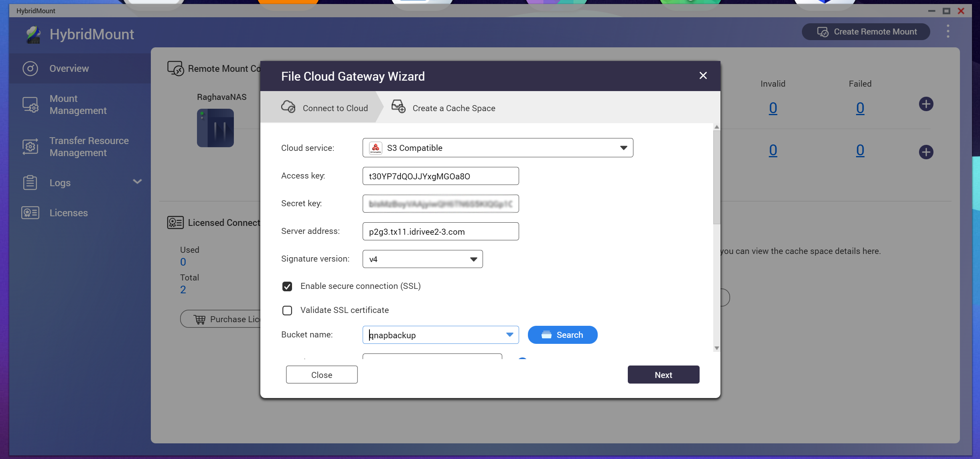Click into the Access key field
The height and width of the screenshot is (459, 980).
pyautogui.click(x=440, y=176)
